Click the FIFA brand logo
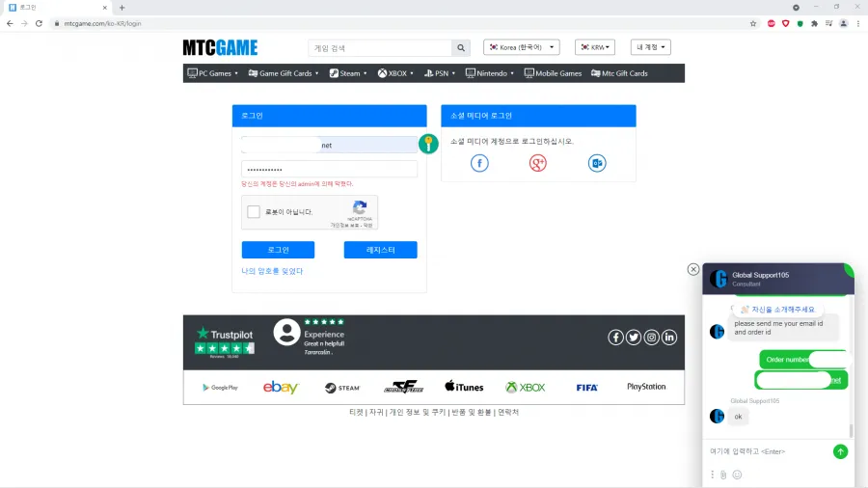This screenshot has height=488, width=868. pyautogui.click(x=586, y=388)
